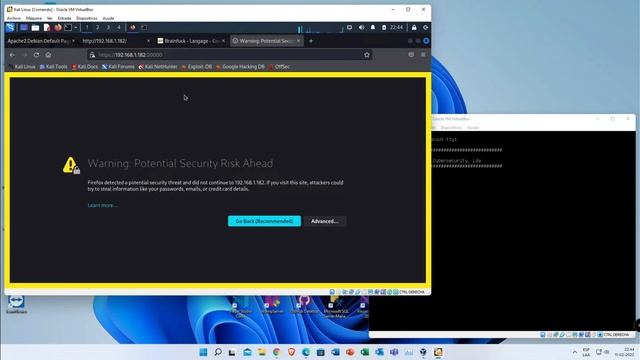Image resolution: width=640 pixels, height=360 pixels.
Task: Switch to Kali workspace 3
Action: tap(108, 27)
